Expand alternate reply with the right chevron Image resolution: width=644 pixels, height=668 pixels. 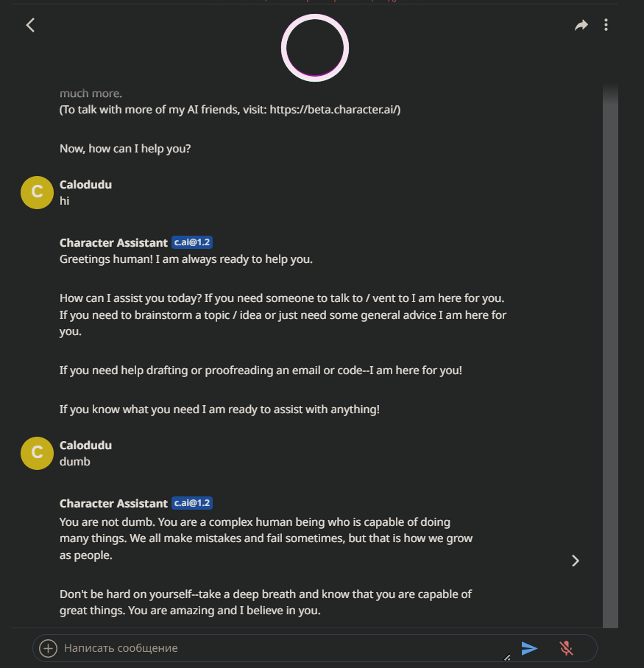(x=576, y=560)
